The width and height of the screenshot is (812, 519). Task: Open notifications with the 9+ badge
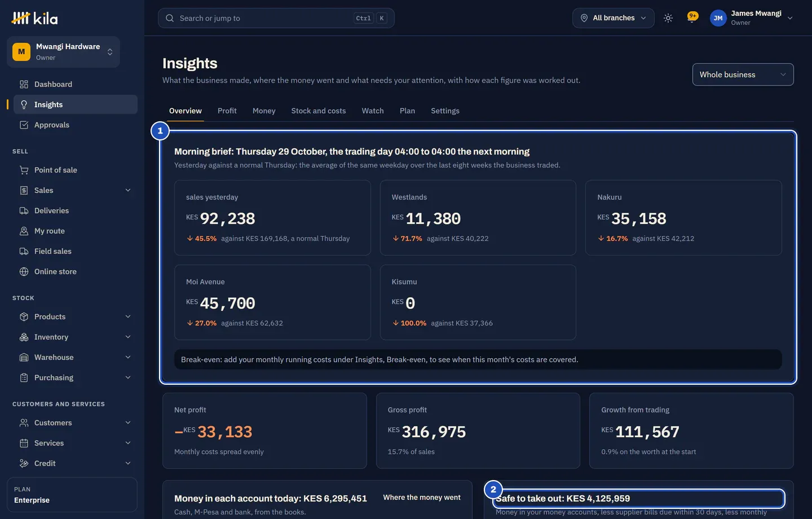(692, 17)
